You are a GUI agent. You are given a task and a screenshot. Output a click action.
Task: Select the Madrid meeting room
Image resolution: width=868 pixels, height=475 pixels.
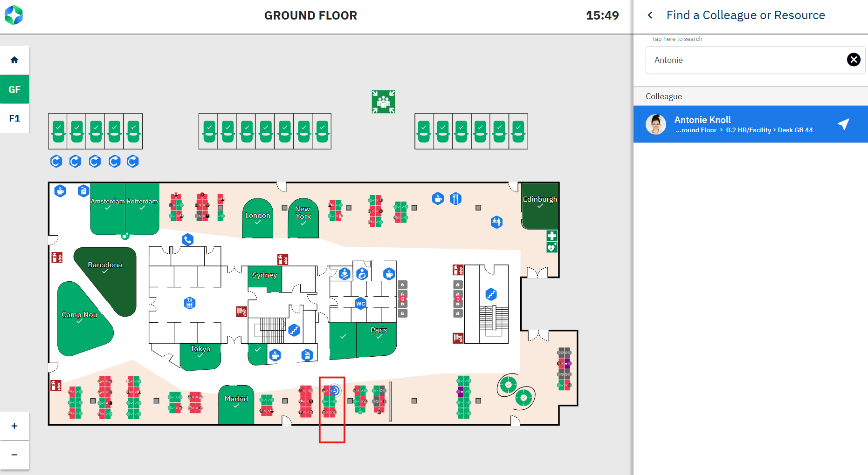click(236, 403)
